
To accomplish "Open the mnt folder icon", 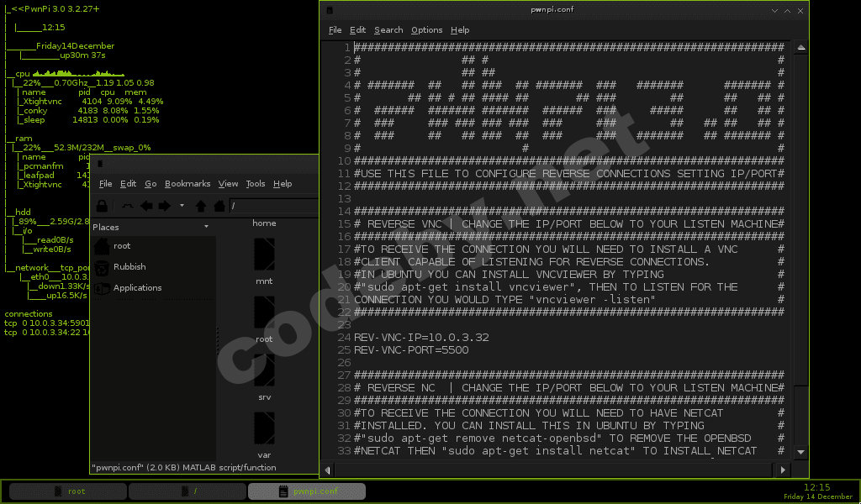I will point(264,254).
